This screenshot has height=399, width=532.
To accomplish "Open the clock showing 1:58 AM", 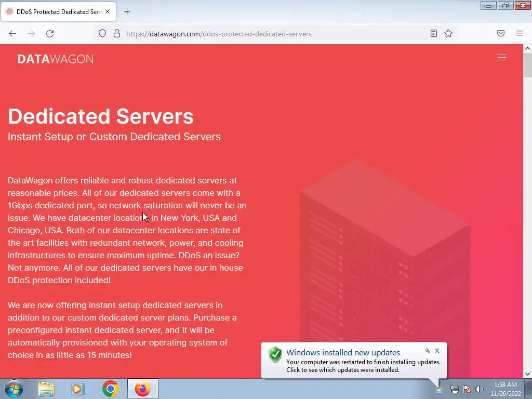I will [x=505, y=389].
